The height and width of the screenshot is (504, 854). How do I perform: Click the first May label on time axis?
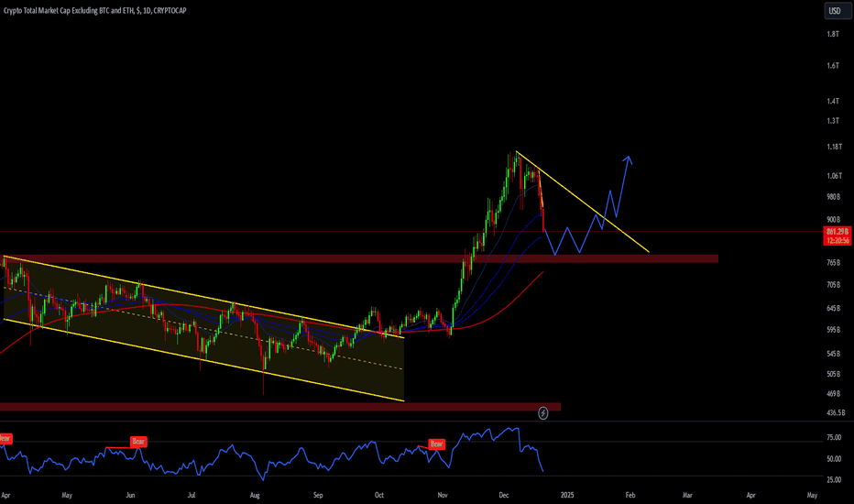tap(67, 495)
